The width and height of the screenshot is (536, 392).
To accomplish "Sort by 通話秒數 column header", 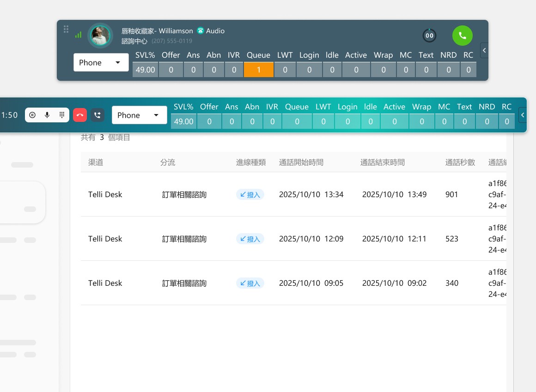I will click(460, 162).
